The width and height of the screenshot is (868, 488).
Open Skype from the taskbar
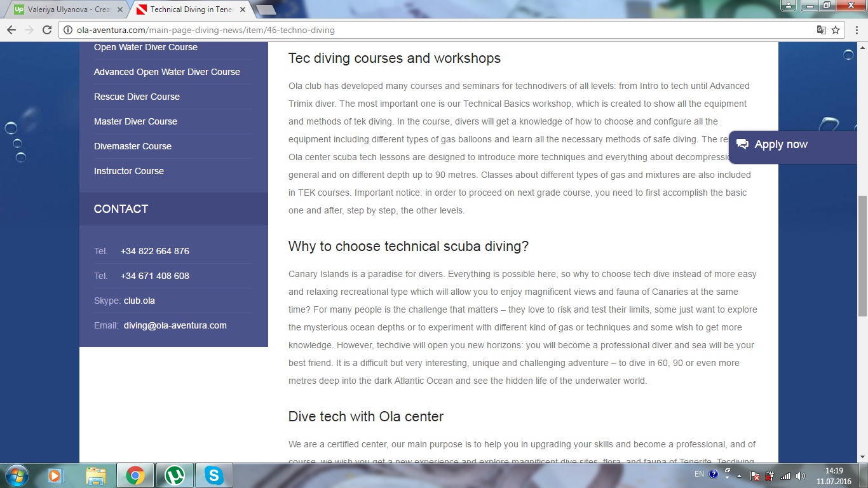pos(214,475)
